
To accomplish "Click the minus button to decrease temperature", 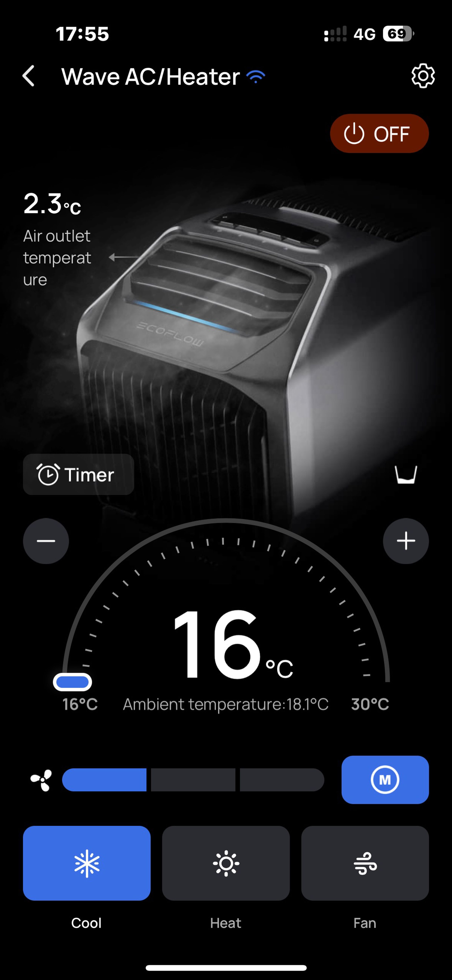I will [47, 541].
